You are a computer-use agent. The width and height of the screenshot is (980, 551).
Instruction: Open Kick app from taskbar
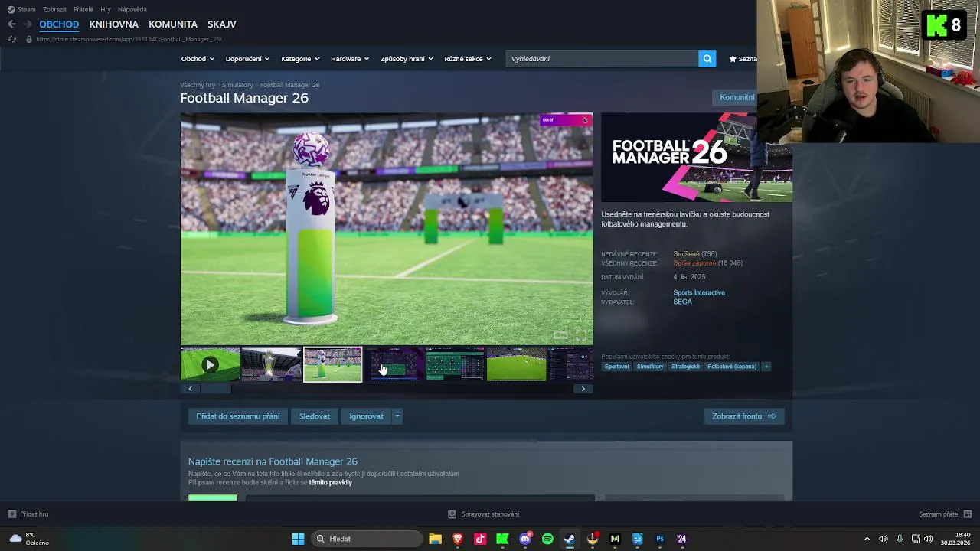tap(502, 539)
